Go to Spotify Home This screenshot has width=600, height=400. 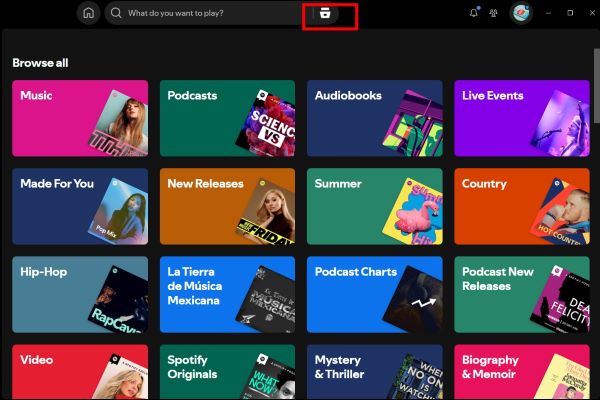click(x=88, y=13)
